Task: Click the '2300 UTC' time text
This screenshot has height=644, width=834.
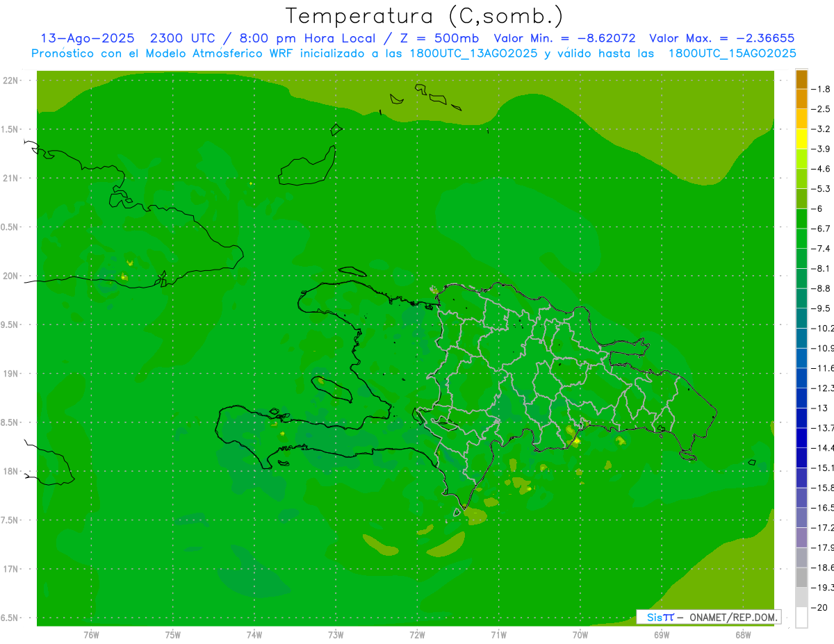Action: tap(184, 38)
